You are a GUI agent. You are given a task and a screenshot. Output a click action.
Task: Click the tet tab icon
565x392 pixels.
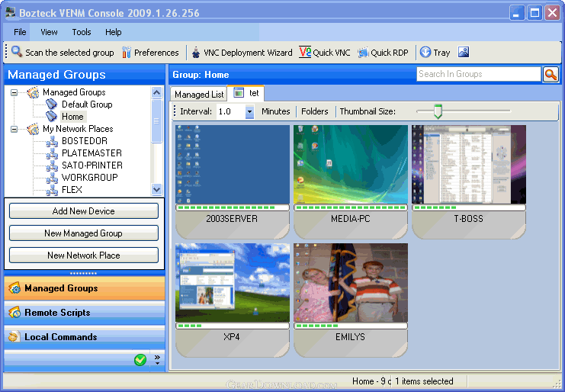click(x=239, y=93)
